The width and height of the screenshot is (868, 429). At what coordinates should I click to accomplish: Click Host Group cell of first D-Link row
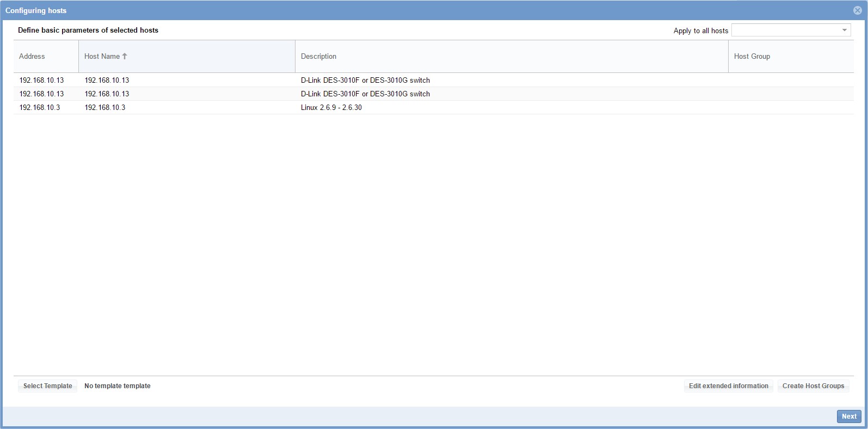coord(790,80)
